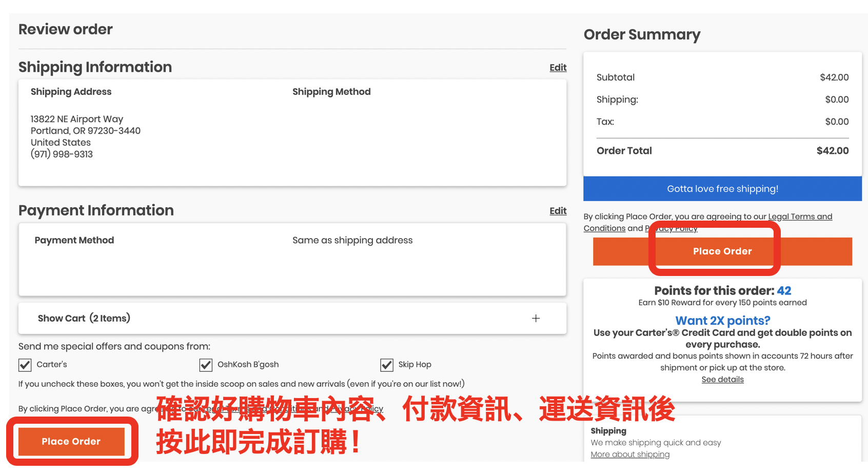Uncheck the Carter's offers checkbox
Screen dimensions: 868x474
pos(25,365)
